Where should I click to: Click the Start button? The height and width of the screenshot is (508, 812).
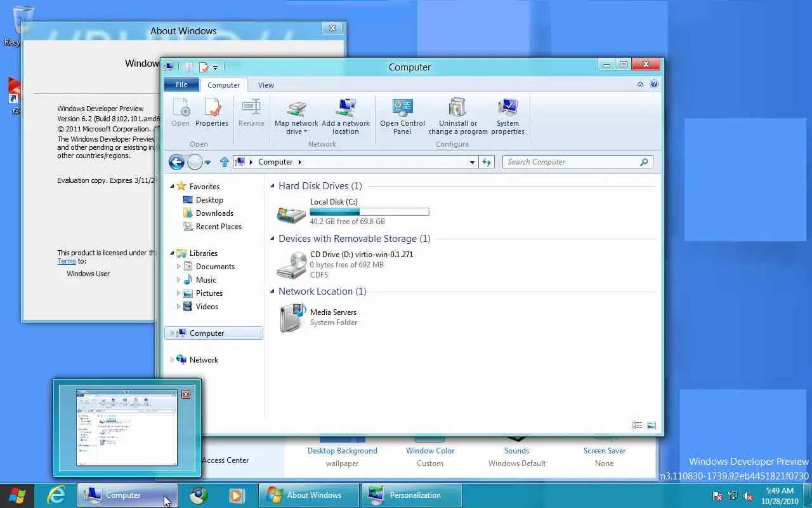click(16, 495)
